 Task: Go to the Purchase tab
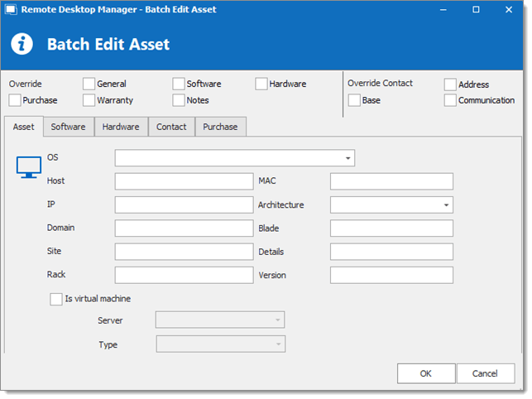point(221,127)
